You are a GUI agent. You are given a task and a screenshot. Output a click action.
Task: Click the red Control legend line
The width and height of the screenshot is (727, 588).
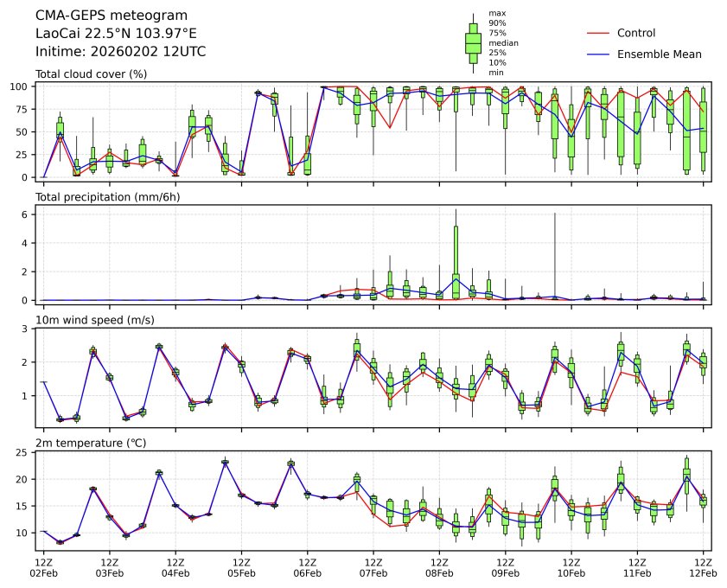pyautogui.click(x=598, y=33)
